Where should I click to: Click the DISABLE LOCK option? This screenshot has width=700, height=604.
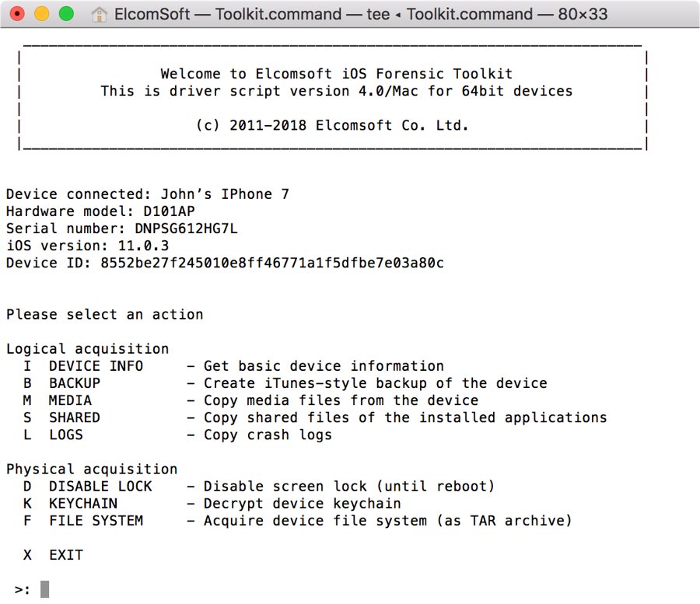(x=100, y=487)
